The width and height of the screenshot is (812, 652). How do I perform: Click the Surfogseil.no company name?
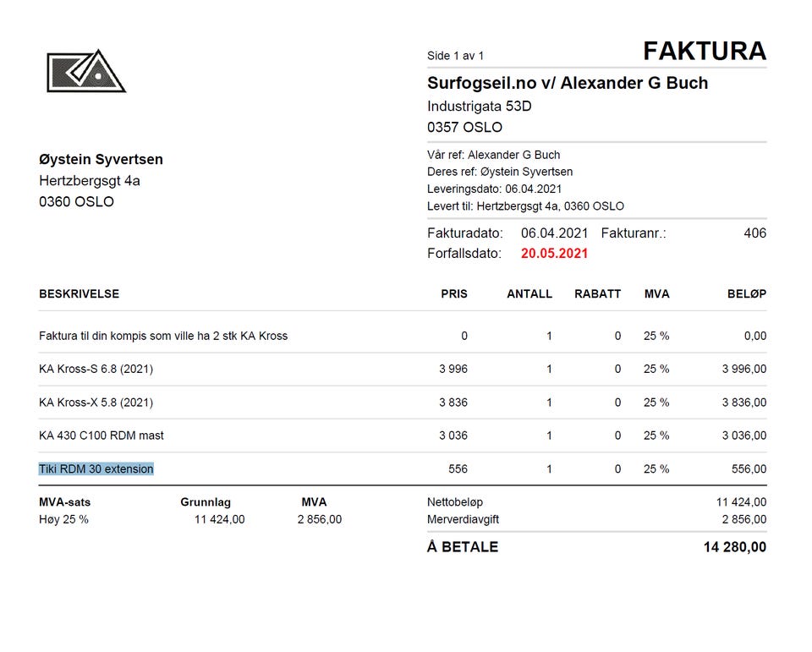click(x=568, y=83)
